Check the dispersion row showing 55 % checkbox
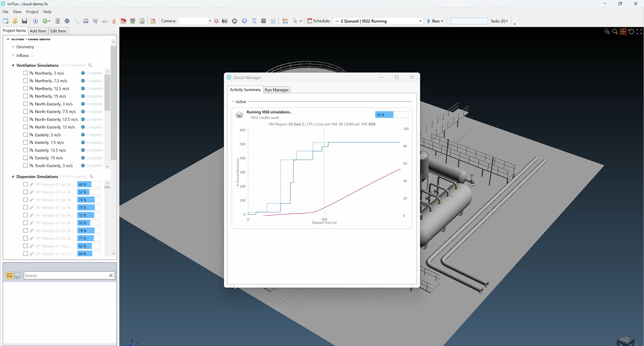Image resolution: width=644 pixels, height=346 pixels. (25, 223)
